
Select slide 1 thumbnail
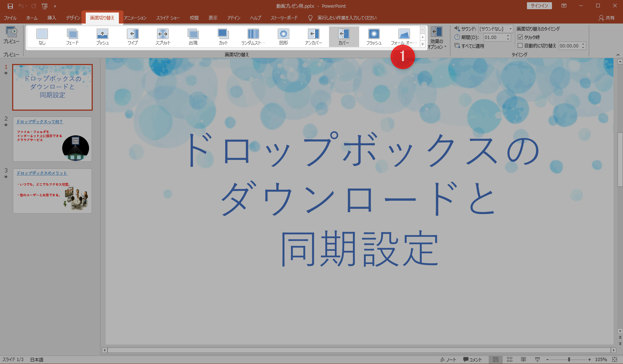pyautogui.click(x=53, y=87)
